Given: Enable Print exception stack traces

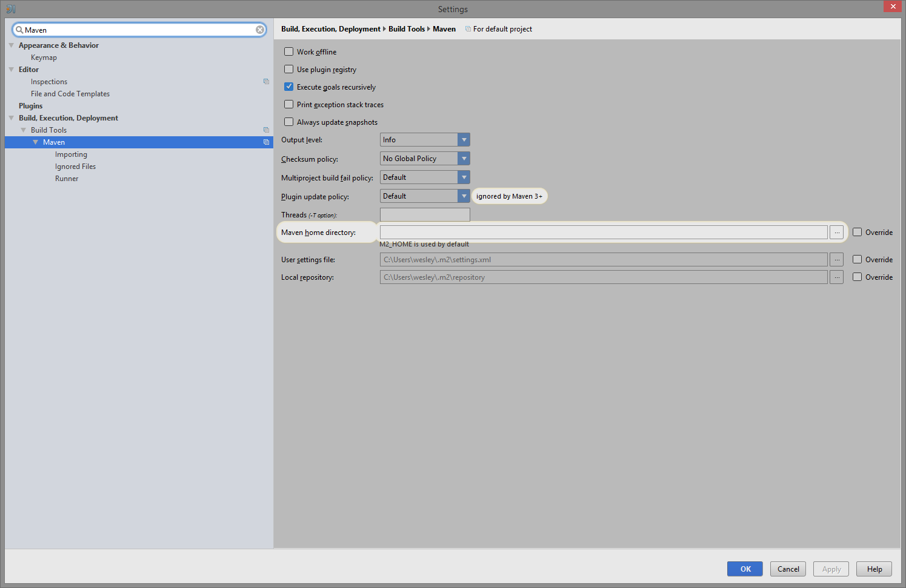Looking at the screenshot, I should (289, 105).
